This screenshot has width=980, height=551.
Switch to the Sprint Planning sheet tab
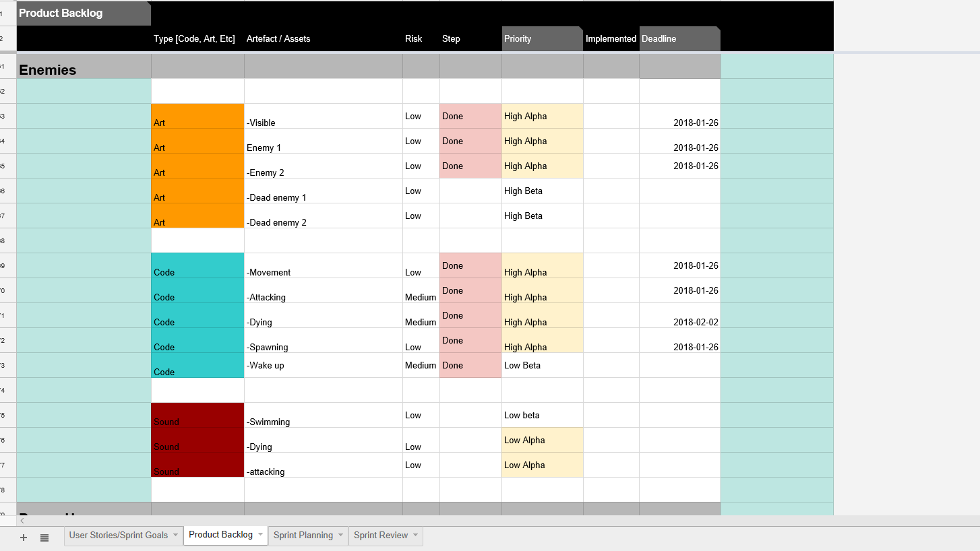303,536
